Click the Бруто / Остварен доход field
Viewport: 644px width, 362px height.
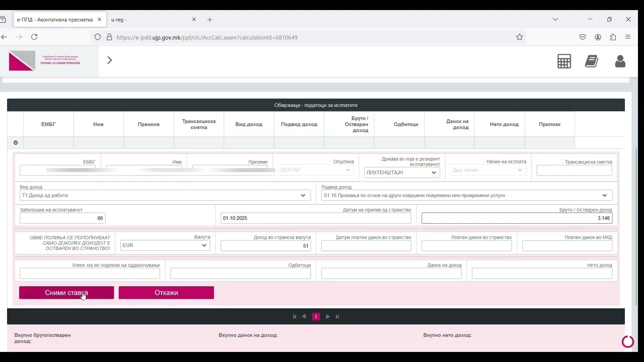pyautogui.click(x=517, y=218)
